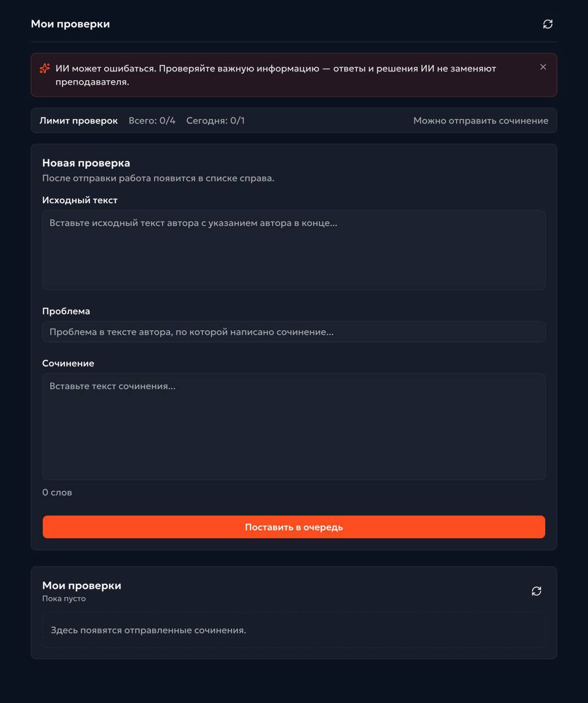Screen dimensions: 588x703
Task: Click into the Проблема input field
Action: 294,332
